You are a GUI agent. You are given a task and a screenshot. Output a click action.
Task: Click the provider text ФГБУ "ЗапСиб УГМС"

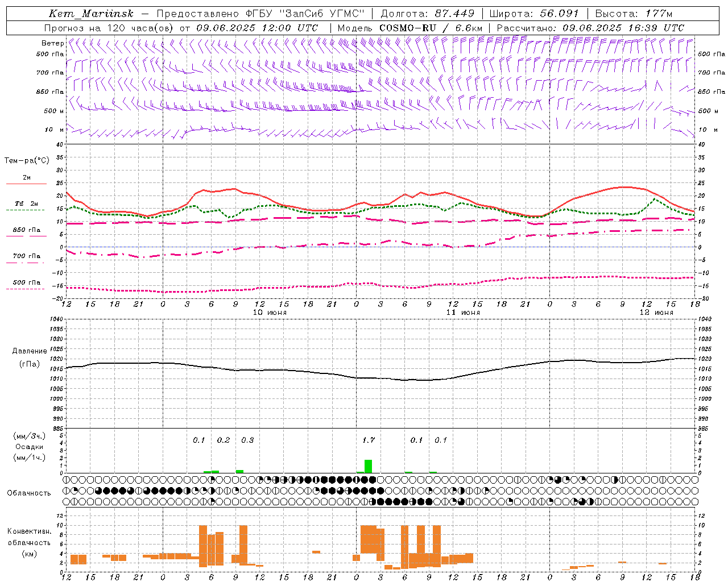coord(305,14)
